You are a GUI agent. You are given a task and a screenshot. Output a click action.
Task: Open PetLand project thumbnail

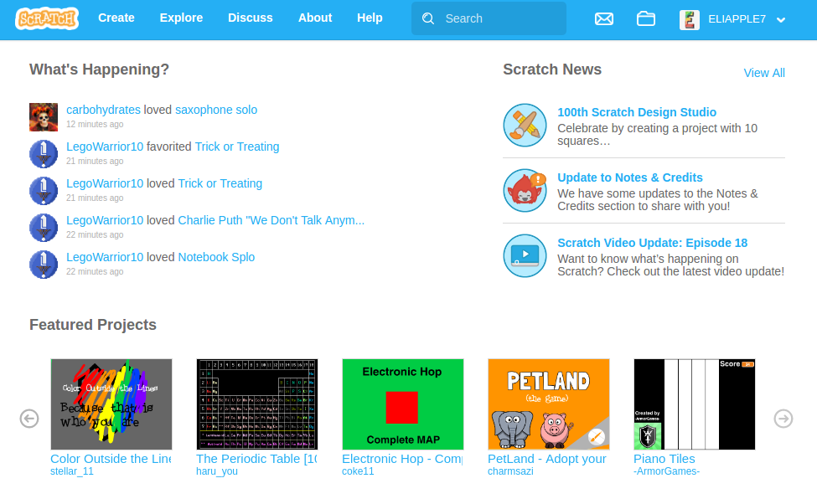coord(549,404)
